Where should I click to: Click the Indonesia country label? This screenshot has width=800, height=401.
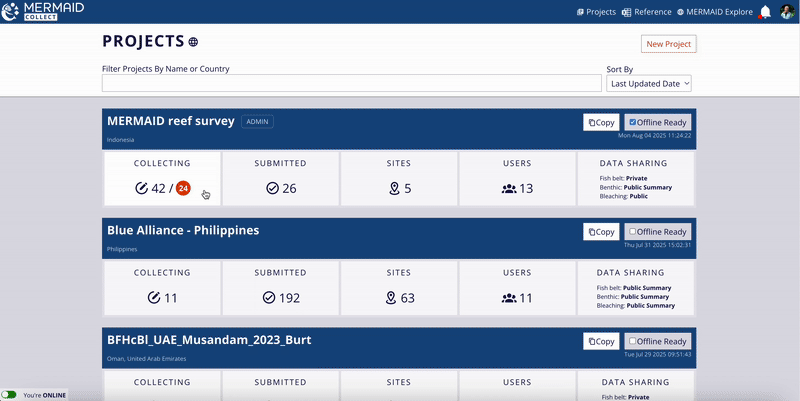click(x=120, y=140)
